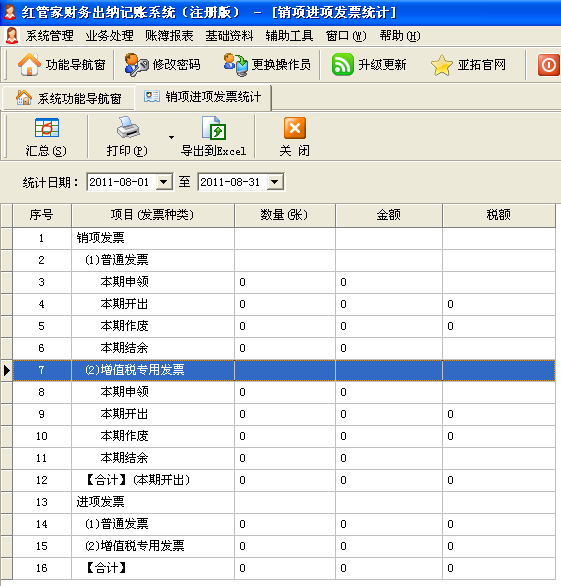The width and height of the screenshot is (561, 586).
Task: Expand the end date dropdown 2011-08-31
Action: [275, 182]
